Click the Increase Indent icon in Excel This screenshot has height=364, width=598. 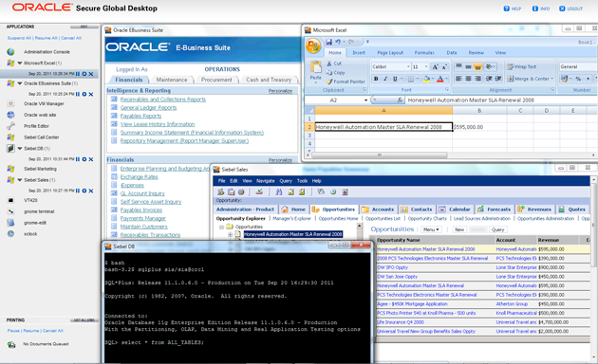tap(498, 79)
